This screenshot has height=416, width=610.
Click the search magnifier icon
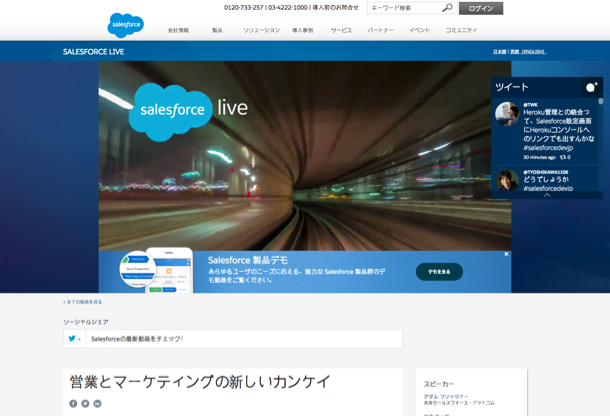(447, 8)
